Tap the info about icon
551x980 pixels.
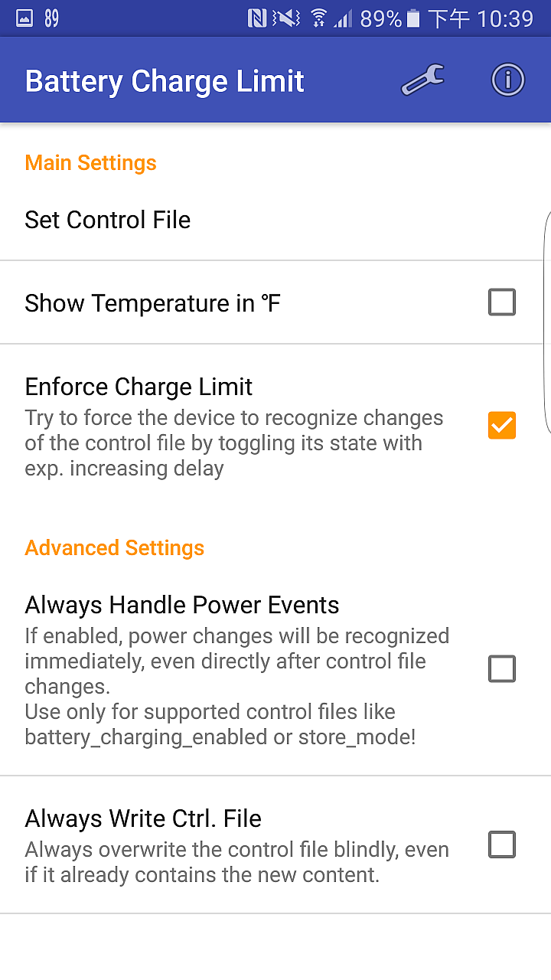507,80
